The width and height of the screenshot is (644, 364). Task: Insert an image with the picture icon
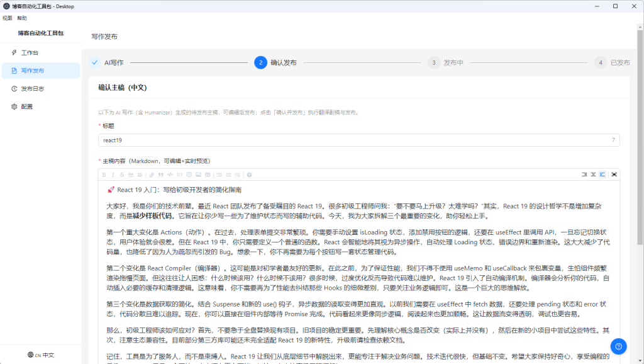point(198,175)
